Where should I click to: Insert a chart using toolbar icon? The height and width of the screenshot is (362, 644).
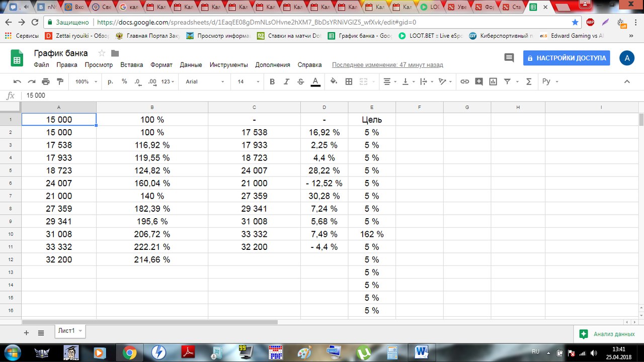coord(493,81)
